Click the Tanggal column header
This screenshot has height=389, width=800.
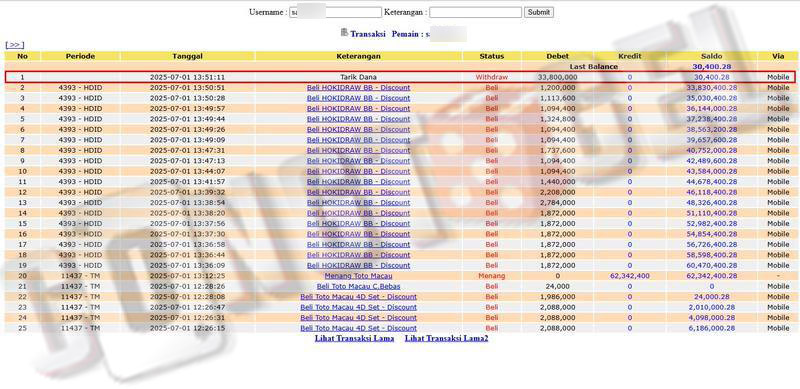click(188, 56)
